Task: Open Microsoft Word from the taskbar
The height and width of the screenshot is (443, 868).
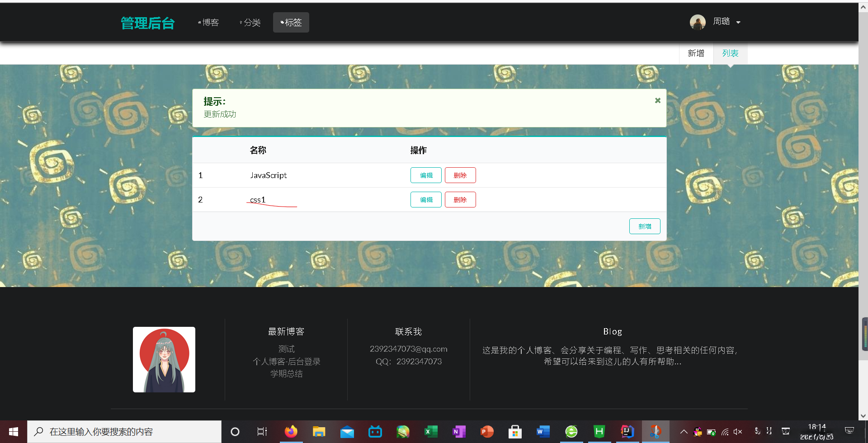Action: click(x=542, y=431)
